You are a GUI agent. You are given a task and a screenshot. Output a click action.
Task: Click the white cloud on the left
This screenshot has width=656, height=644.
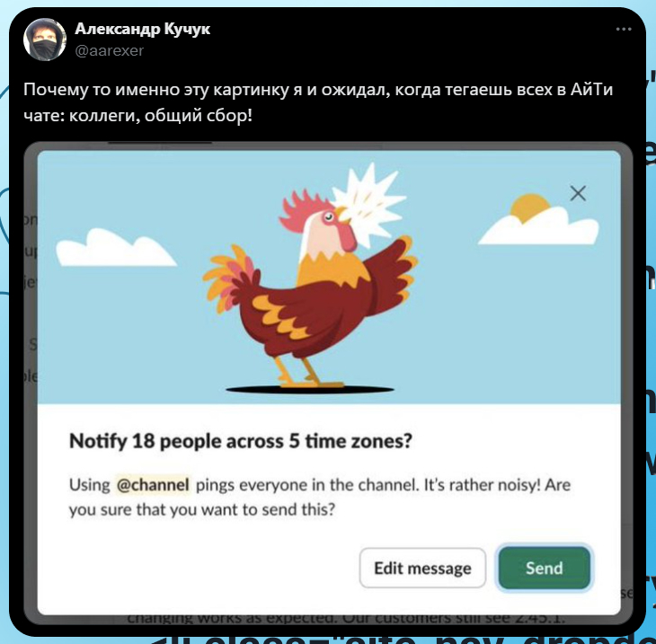(x=114, y=249)
